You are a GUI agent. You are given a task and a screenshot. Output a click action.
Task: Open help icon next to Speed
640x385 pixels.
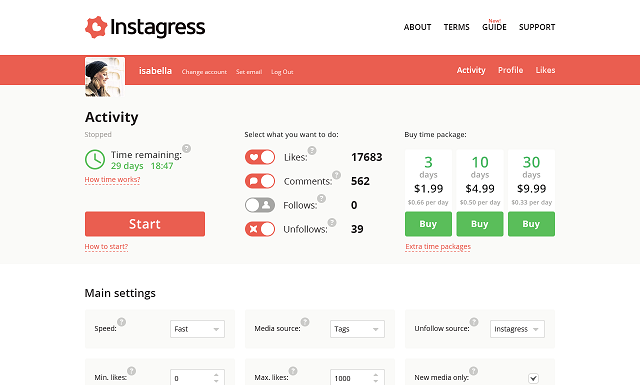tap(122, 322)
